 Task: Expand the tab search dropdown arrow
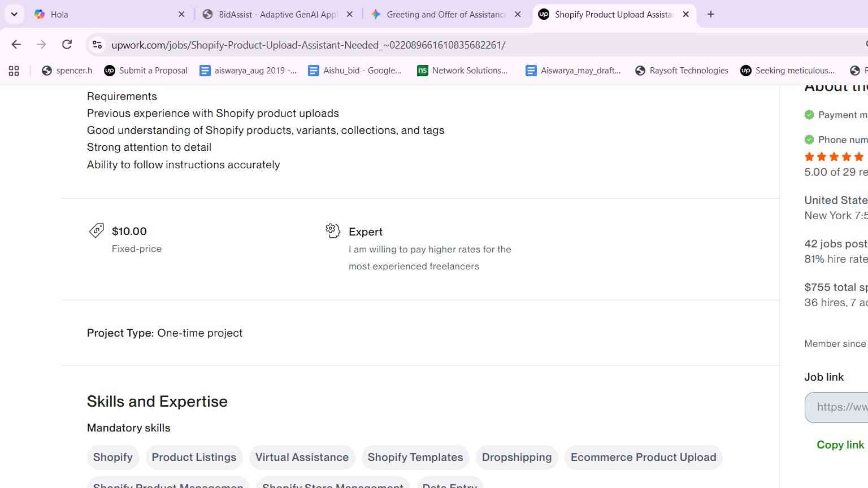(14, 15)
